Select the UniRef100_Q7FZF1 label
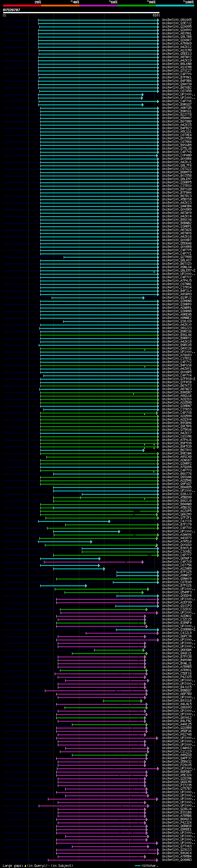This screenshot has width=197, height=868. pos(176,518)
